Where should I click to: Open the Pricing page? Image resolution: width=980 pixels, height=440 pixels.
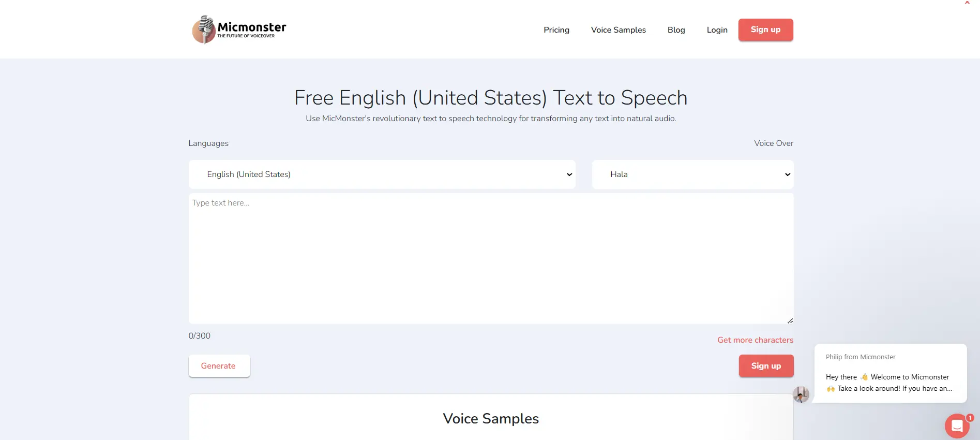tap(556, 30)
